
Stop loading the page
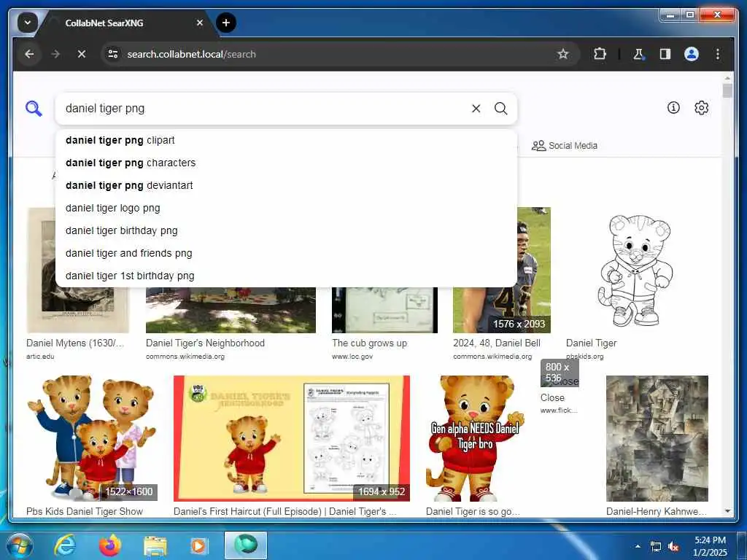pyautogui.click(x=82, y=54)
